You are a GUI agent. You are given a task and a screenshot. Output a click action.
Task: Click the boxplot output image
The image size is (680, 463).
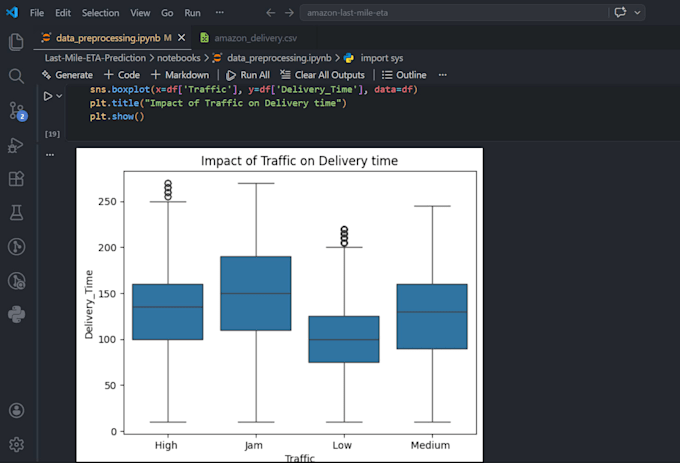(x=279, y=305)
